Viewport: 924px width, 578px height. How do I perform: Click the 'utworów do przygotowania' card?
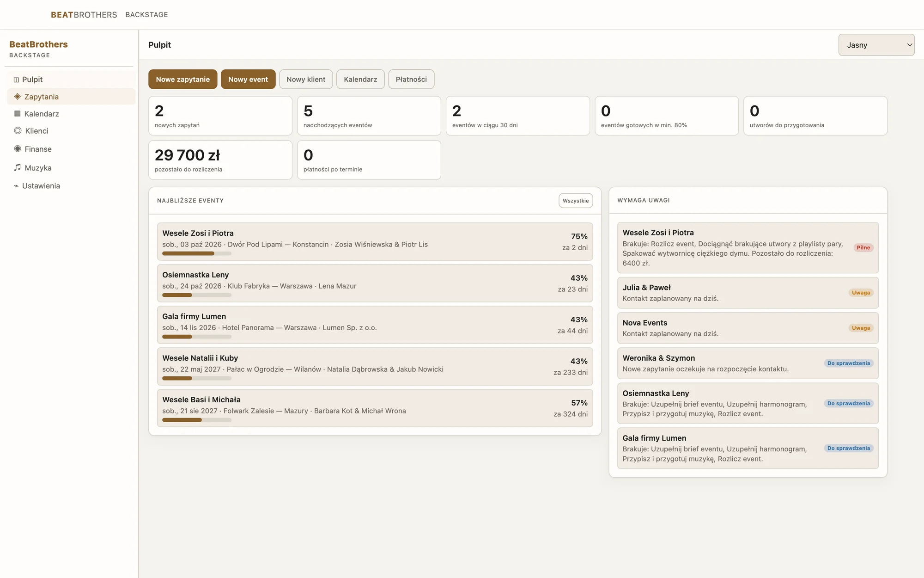[x=815, y=116]
